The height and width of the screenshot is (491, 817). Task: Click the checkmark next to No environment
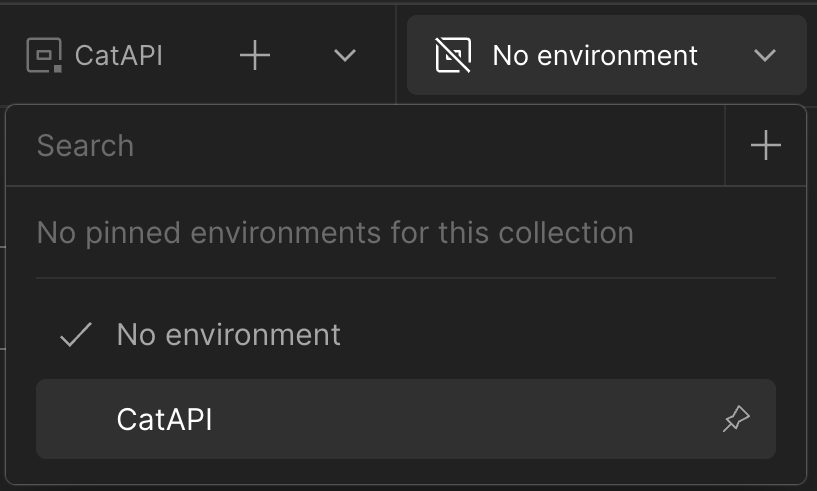76,335
